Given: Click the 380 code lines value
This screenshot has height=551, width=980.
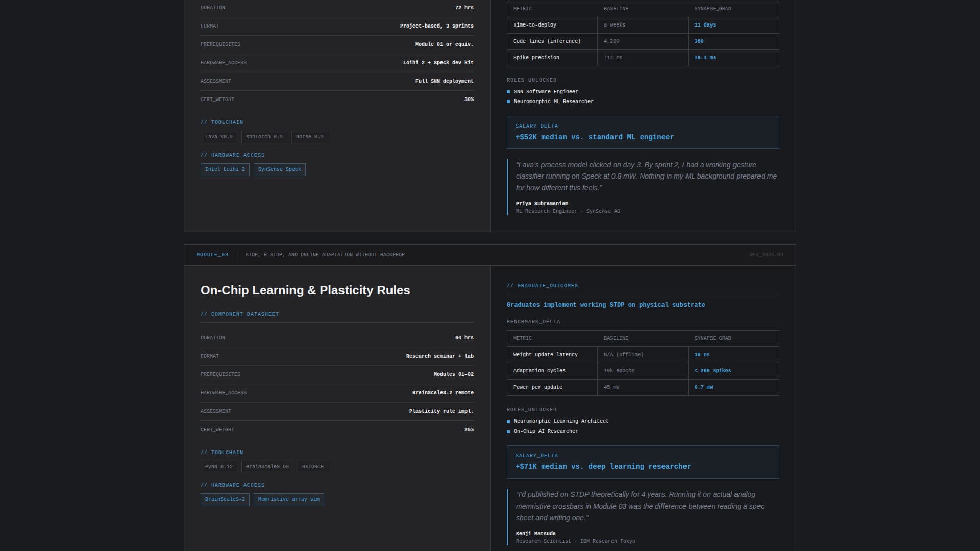Looking at the screenshot, I should 699,41.
